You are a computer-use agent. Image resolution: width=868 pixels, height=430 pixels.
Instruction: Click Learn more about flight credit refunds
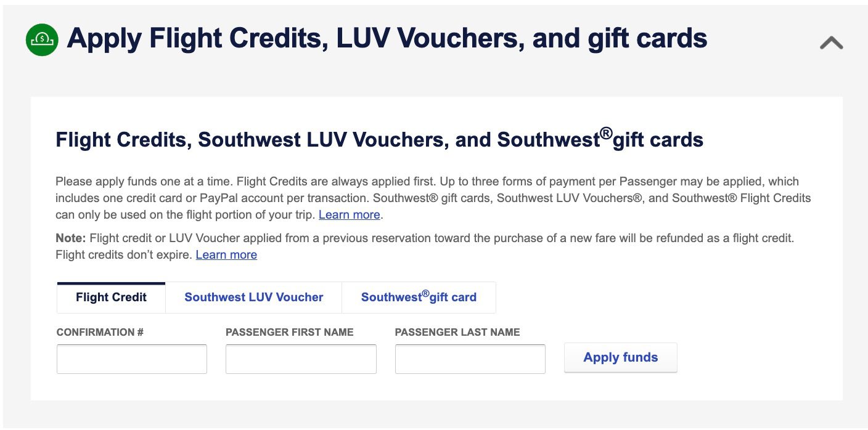point(226,254)
